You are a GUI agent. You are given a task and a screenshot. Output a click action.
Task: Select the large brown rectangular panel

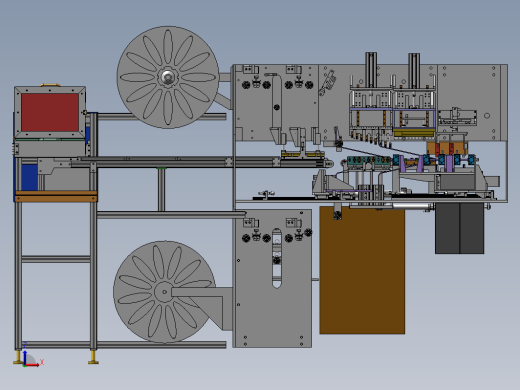[x=362, y=271]
